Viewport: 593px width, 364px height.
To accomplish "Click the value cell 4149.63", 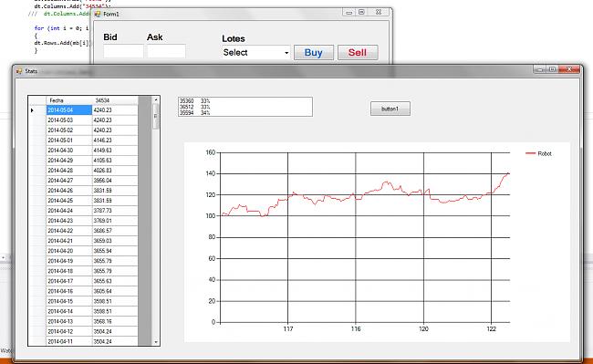I will click(115, 150).
